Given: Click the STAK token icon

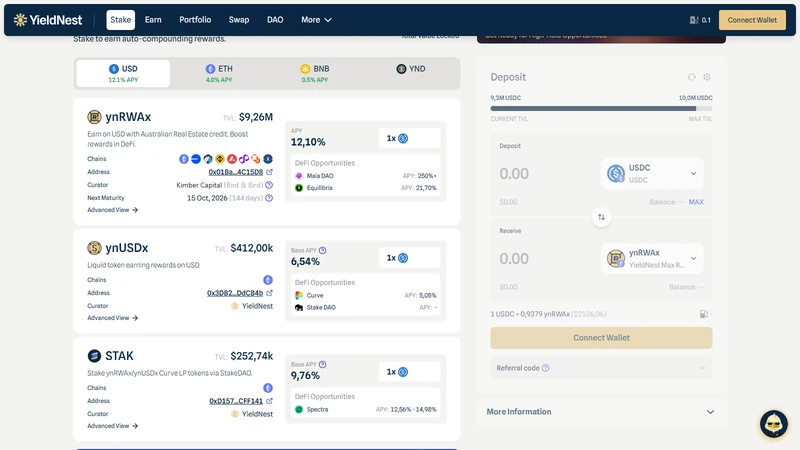Looking at the screenshot, I should [x=94, y=356].
